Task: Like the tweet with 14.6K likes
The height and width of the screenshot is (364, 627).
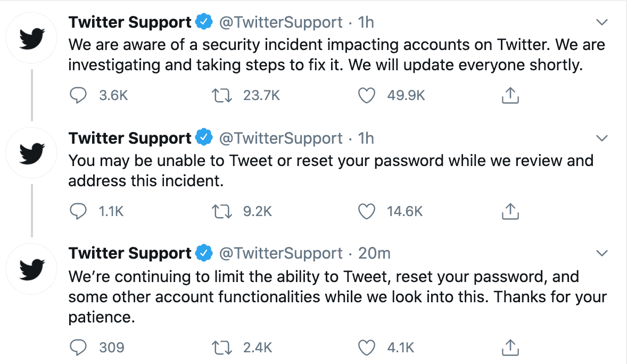Action: tap(366, 212)
